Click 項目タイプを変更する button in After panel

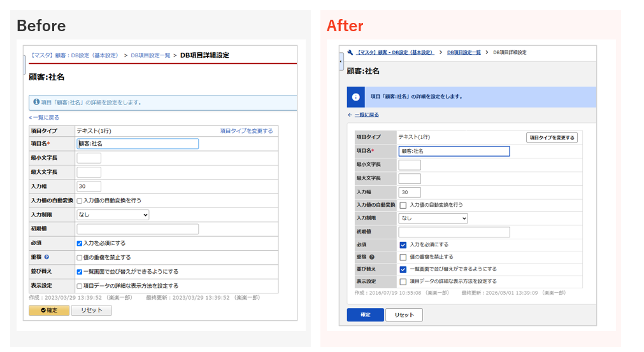click(552, 137)
